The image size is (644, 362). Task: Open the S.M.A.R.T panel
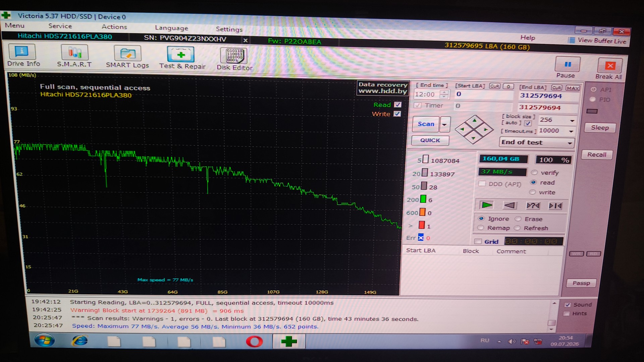[x=74, y=56]
